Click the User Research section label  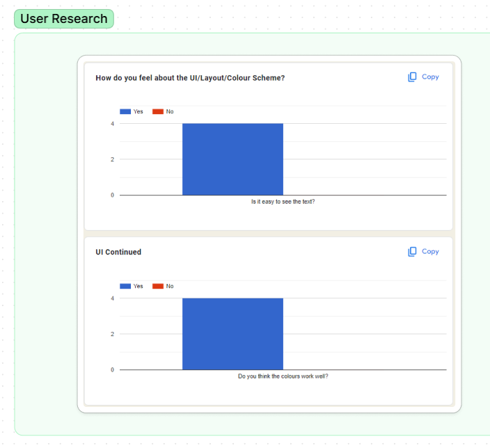63,19
